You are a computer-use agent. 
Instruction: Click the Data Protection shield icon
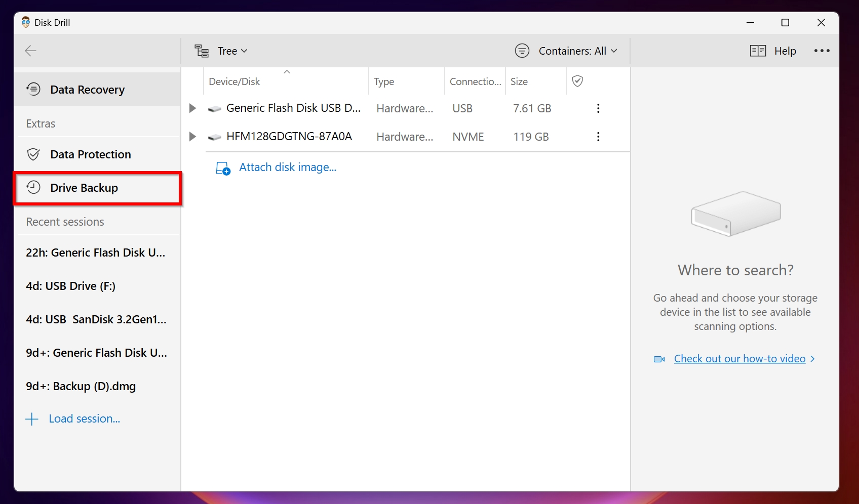click(33, 154)
